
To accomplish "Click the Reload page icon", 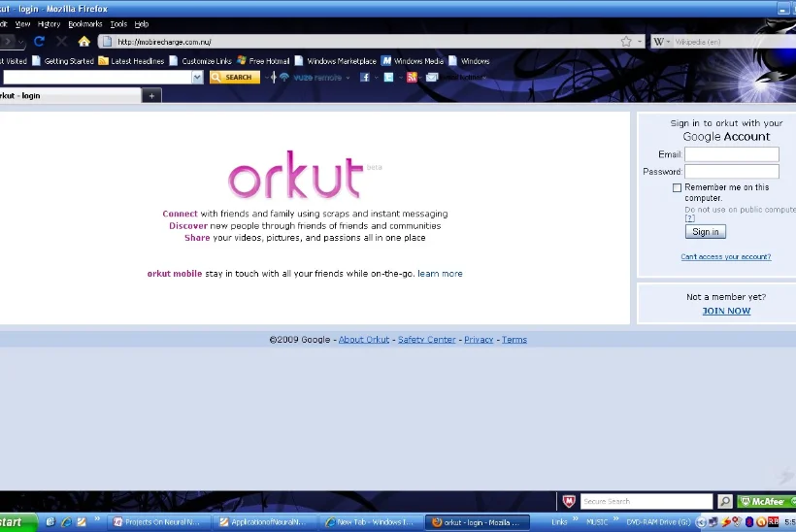I will [39, 42].
